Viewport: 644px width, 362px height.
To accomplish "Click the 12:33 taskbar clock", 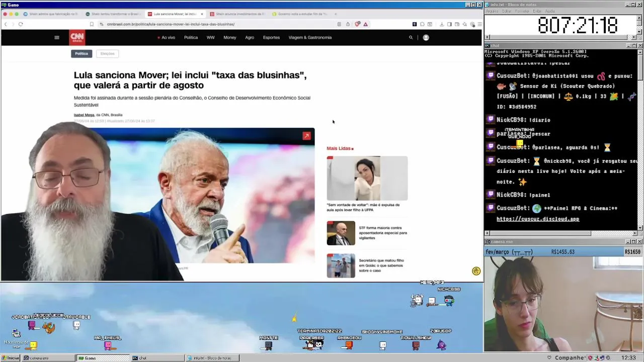I will [628, 358].
